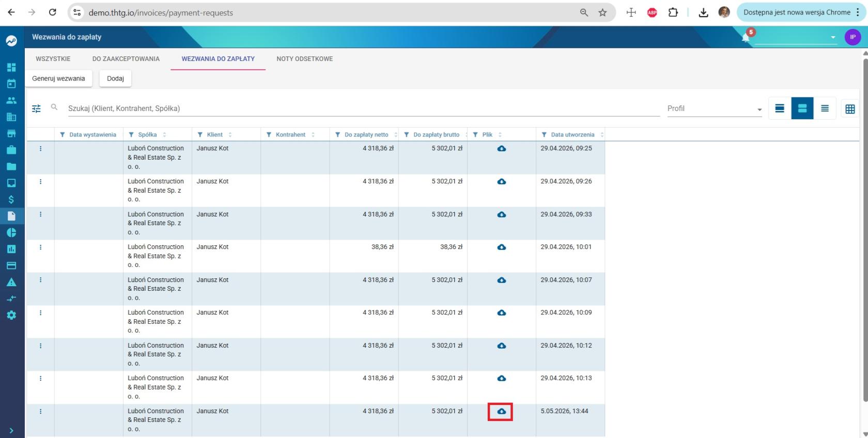Select medium row density view

click(x=802, y=108)
